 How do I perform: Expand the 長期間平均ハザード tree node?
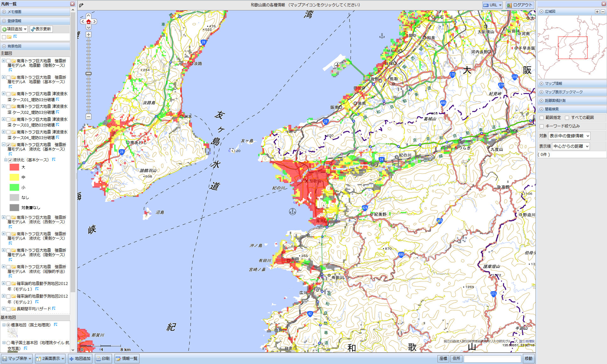pyautogui.click(x=3, y=309)
